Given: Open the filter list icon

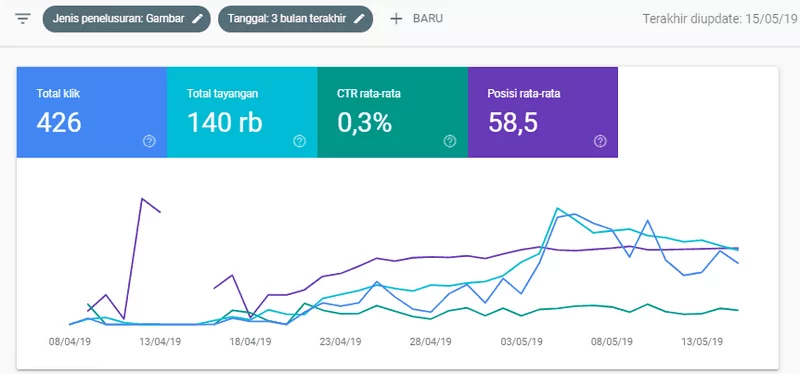Looking at the screenshot, I should 23,19.
